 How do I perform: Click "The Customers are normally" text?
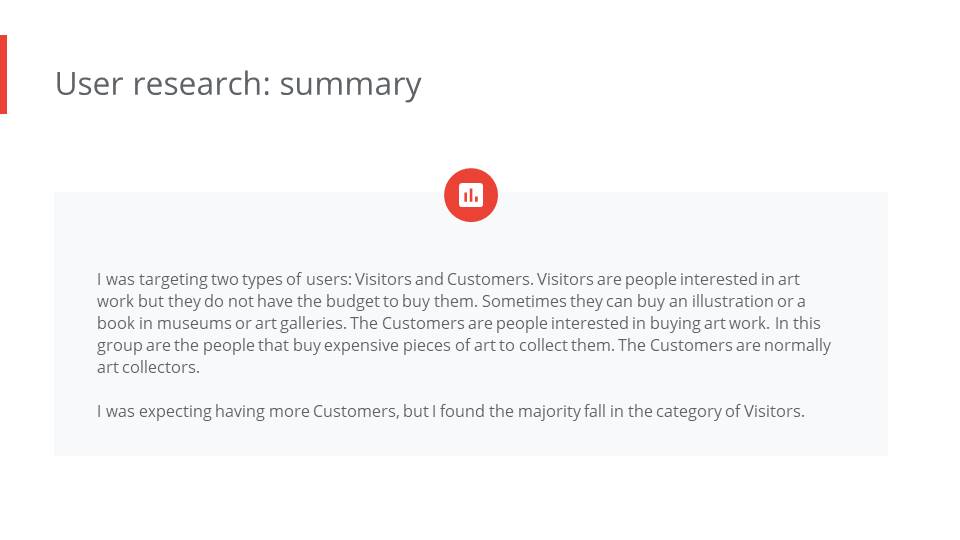[724, 345]
